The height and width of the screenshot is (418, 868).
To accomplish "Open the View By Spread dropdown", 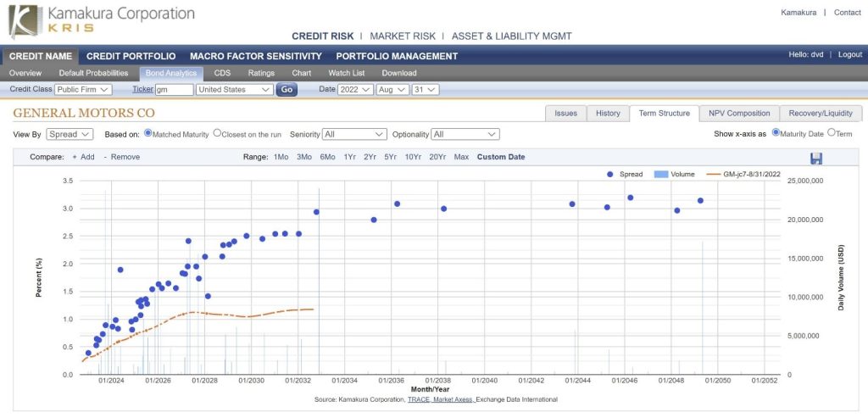I will pos(70,134).
